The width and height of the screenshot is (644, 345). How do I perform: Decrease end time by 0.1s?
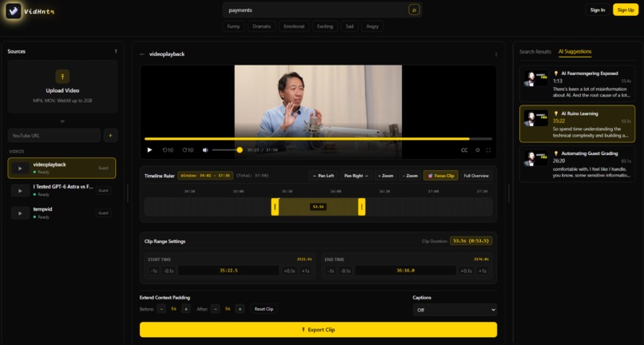[345, 271]
